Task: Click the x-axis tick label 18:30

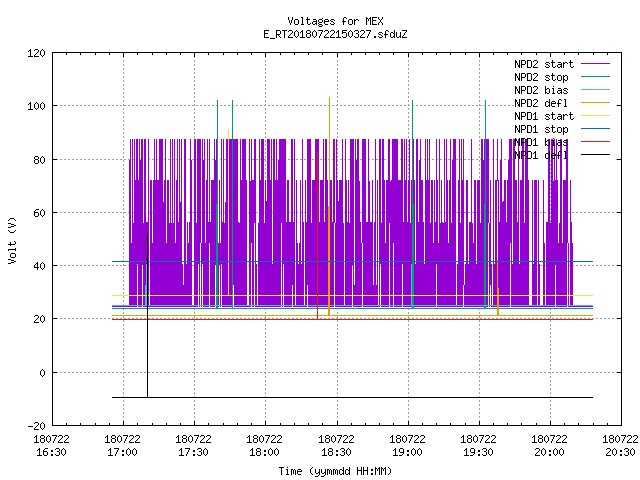Action: 336,452
